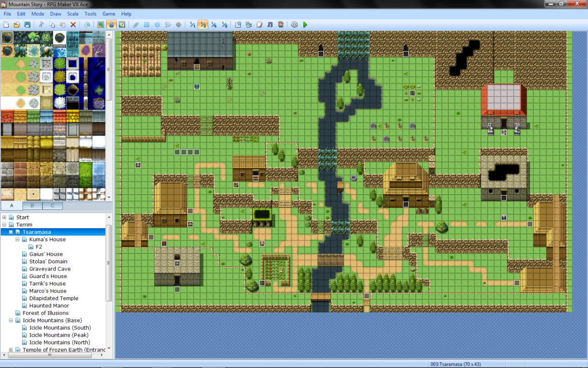Open the Script Editor icon
Image resolution: width=588 pixels, height=368 pixels.
pos(259,24)
